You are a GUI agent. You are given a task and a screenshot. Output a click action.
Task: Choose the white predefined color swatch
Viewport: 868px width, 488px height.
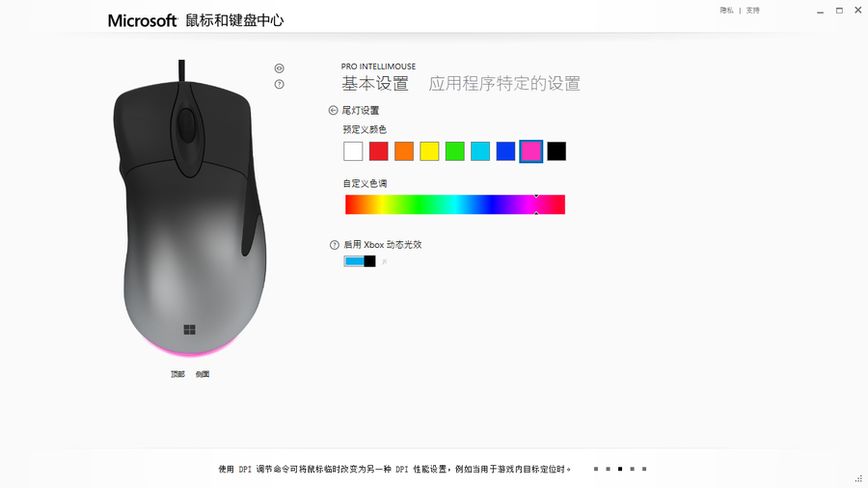353,151
